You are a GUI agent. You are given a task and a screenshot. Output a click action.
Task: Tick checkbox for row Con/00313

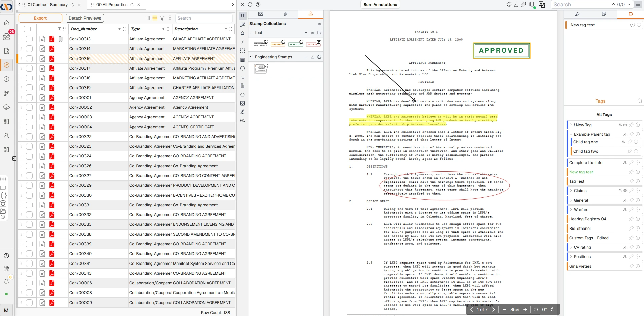click(x=29, y=39)
